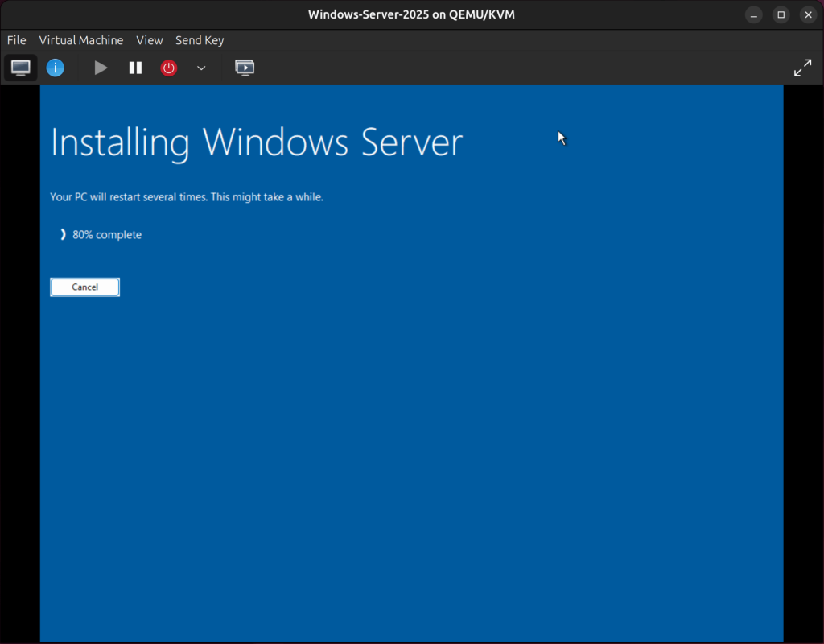Image resolution: width=824 pixels, height=644 pixels.
Task: Open the Virtual Machine menu
Action: 80,40
